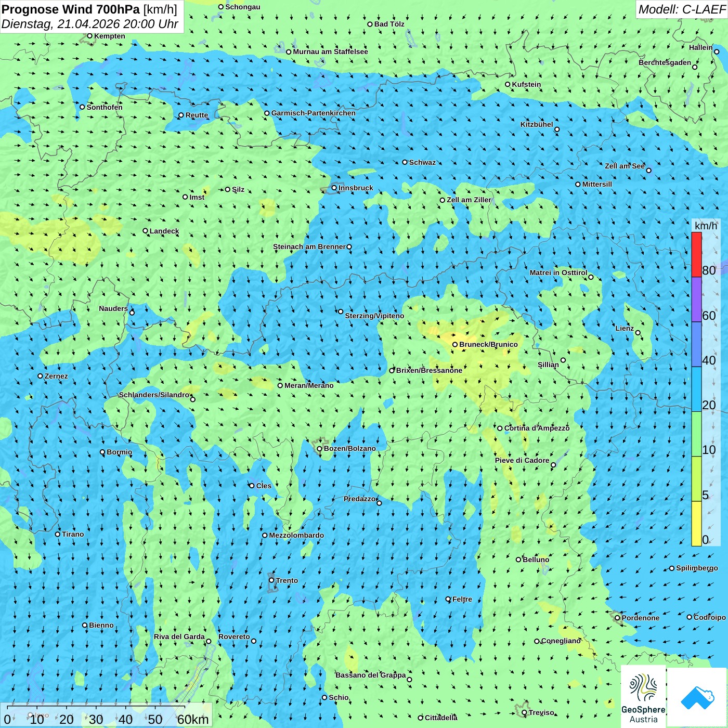Click the Spilimbergo label

tap(697, 568)
